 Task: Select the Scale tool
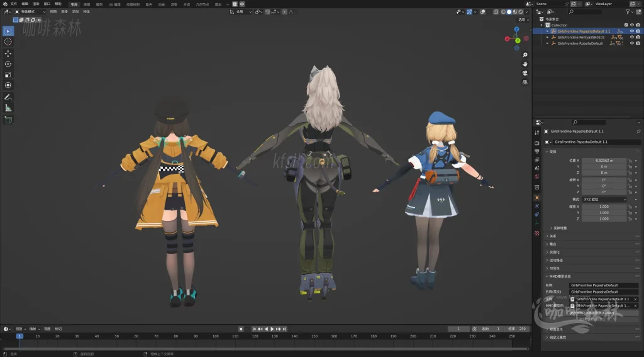[x=8, y=74]
